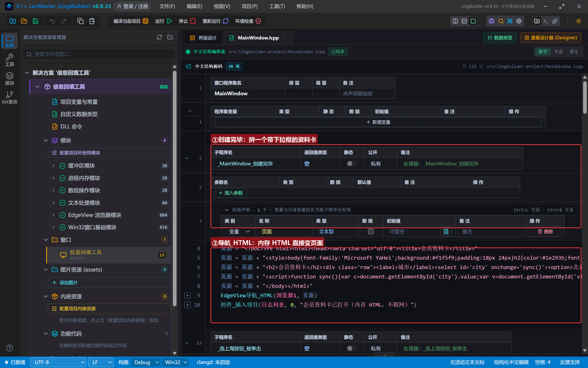Click 查看设计器 (Designer) button
Screen dimensions: 588x368
[x=551, y=38]
